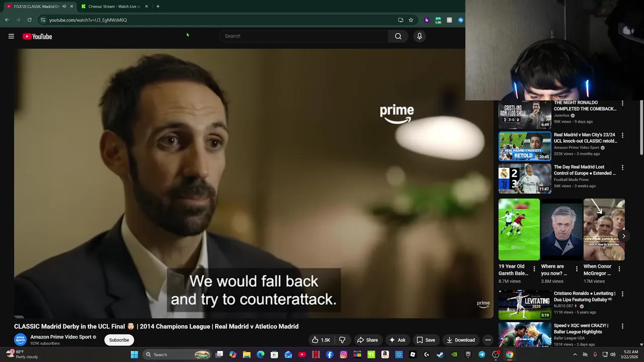The height and width of the screenshot is (362, 644).
Task: Open Cristiano Ronaldo Levitating video title
Action: (x=585, y=296)
